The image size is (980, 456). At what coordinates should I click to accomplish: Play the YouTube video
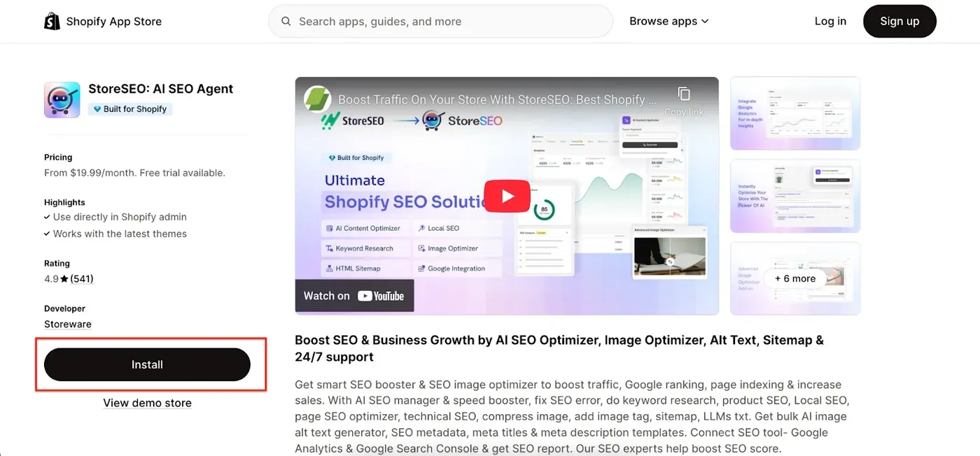tap(507, 197)
